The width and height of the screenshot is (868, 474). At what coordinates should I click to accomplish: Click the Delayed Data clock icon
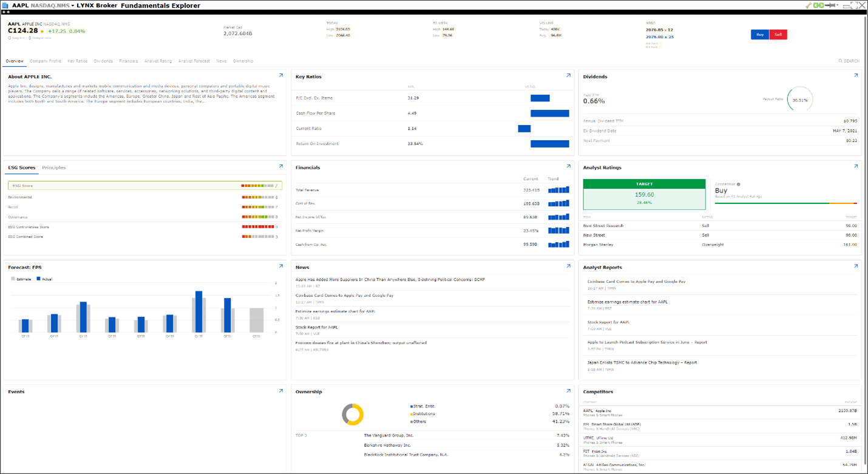pyautogui.click(x=30, y=38)
